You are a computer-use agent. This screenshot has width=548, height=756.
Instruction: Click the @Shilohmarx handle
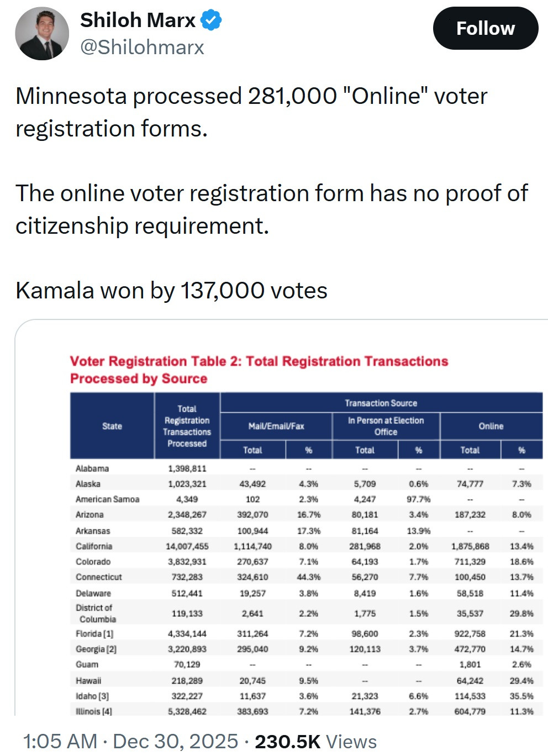(142, 48)
